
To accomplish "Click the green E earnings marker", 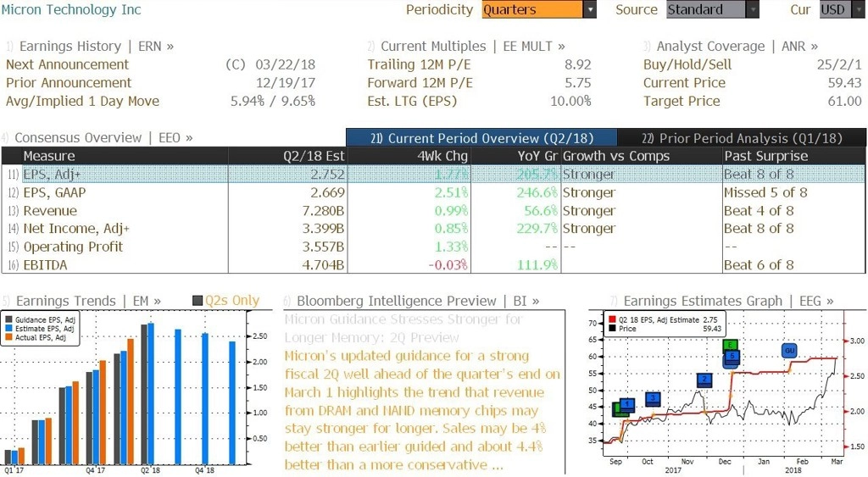I will point(731,346).
